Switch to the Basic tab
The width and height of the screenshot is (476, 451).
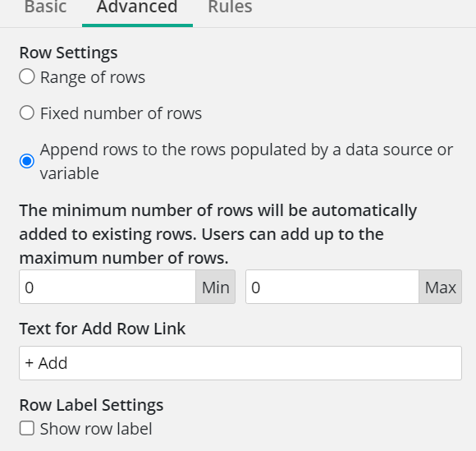(x=45, y=7)
